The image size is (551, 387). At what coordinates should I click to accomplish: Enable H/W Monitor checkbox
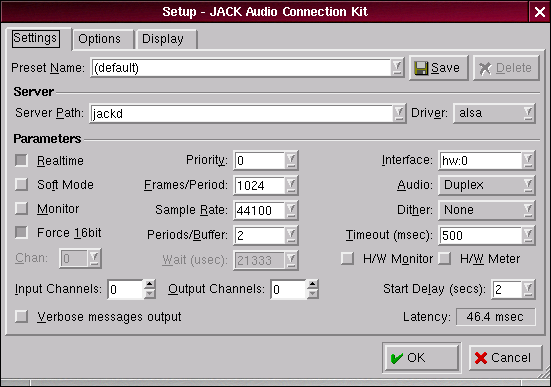point(348,259)
